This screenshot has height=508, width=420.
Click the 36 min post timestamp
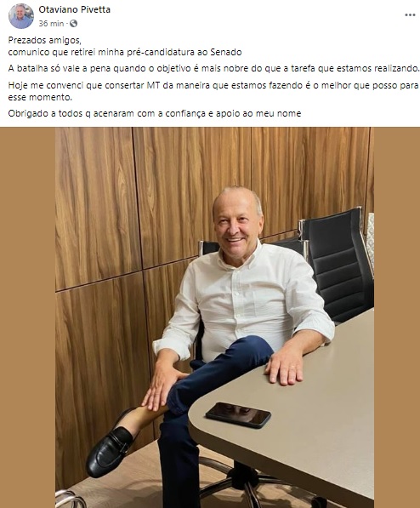[x=51, y=23]
